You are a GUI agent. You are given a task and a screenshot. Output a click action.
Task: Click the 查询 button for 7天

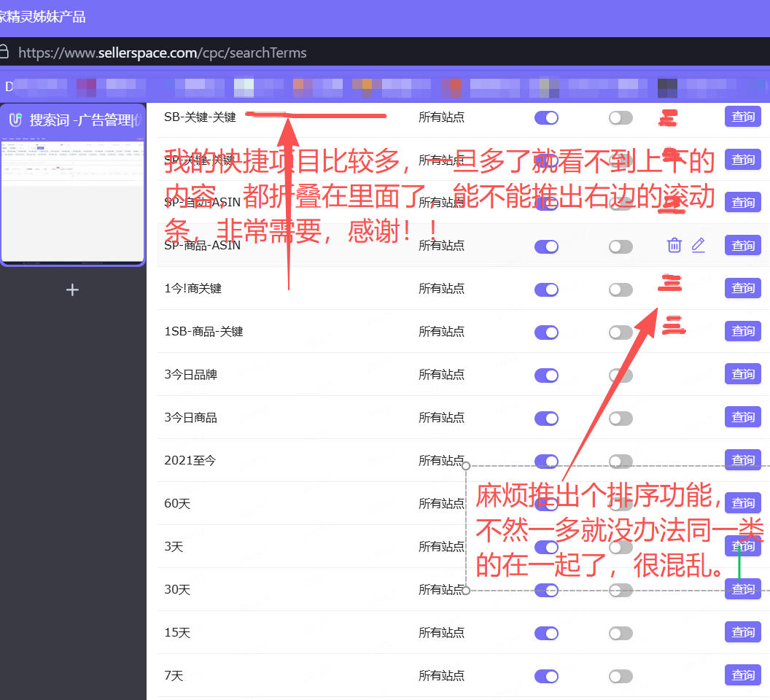(742, 676)
